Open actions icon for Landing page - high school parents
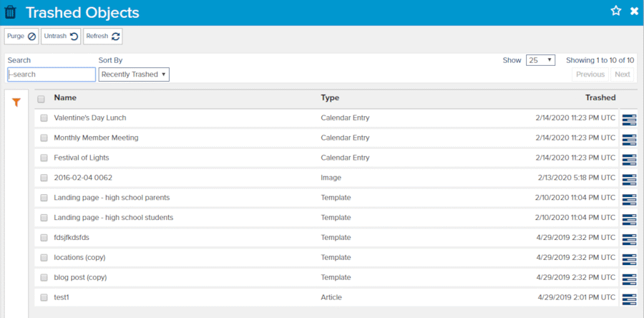 [x=629, y=199]
